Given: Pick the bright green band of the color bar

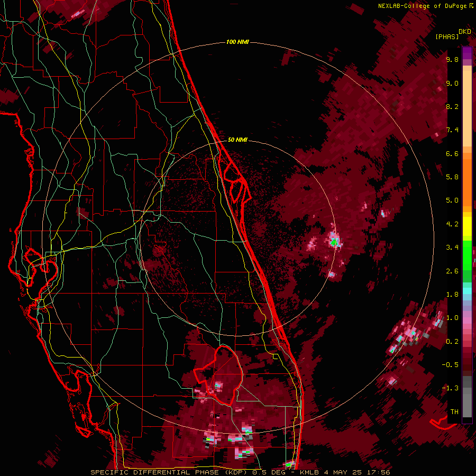Looking at the screenshot, I should (x=467, y=255).
